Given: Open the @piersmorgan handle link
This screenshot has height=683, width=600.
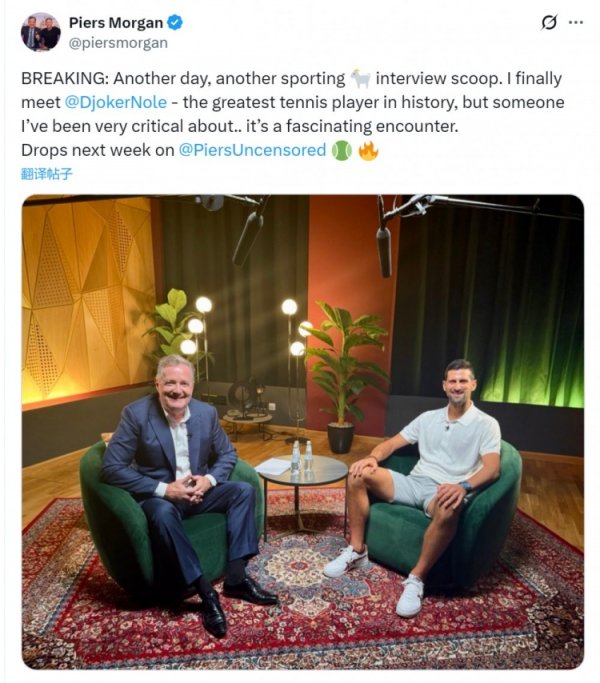Looking at the screenshot, I should tap(117, 43).
